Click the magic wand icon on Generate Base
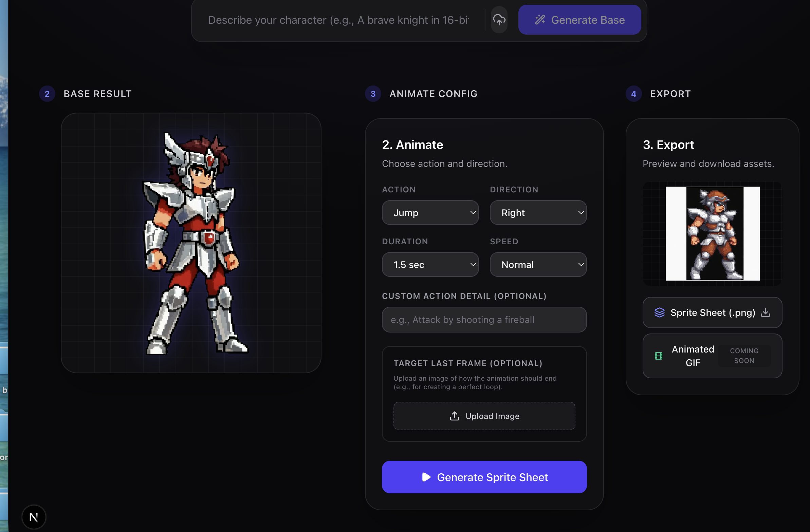Viewport: 810px width, 532px height. [540, 19]
